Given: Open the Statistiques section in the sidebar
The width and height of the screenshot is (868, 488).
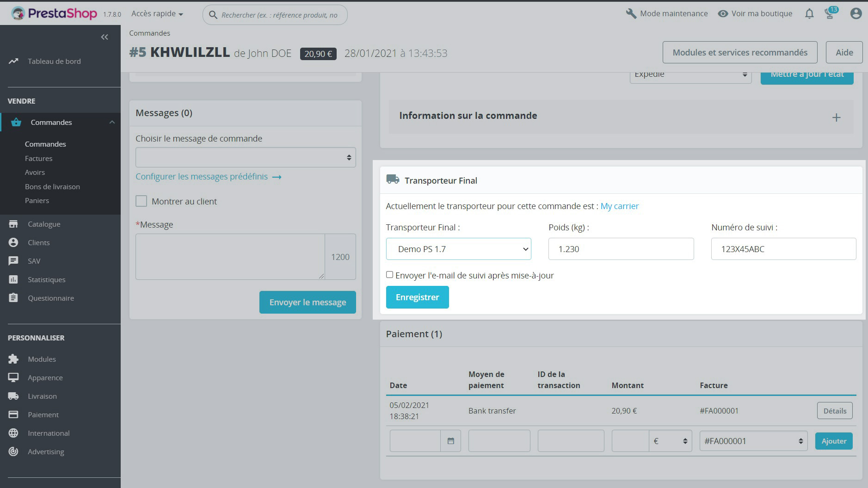Looking at the screenshot, I should 47,279.
